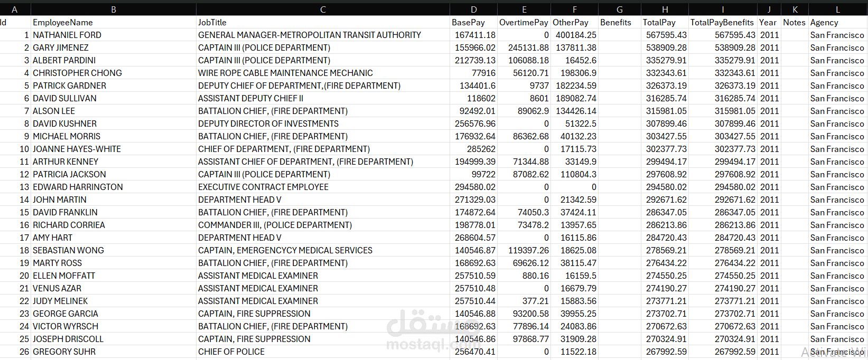The image size is (868, 360).
Task: Click the OvertimePay header cell
Action: click(524, 22)
